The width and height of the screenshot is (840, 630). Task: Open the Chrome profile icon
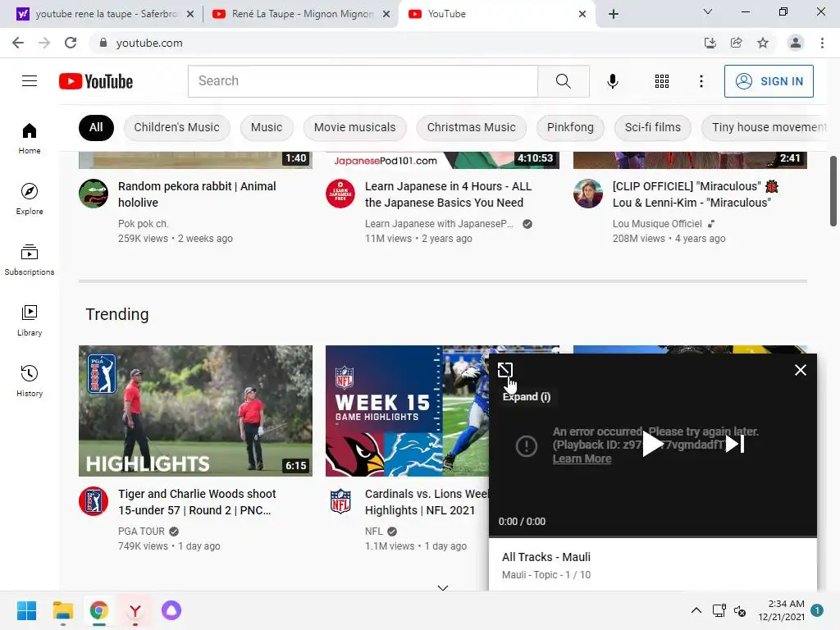[x=796, y=43]
